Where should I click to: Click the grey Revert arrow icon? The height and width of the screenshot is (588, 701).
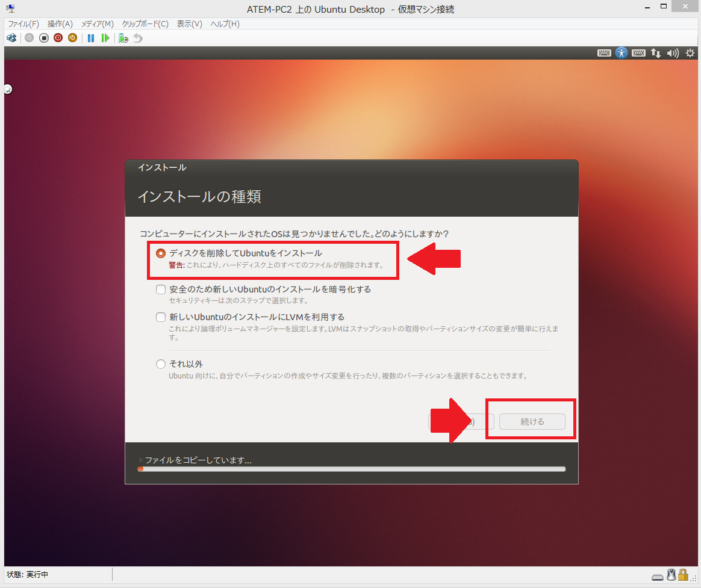pos(138,39)
